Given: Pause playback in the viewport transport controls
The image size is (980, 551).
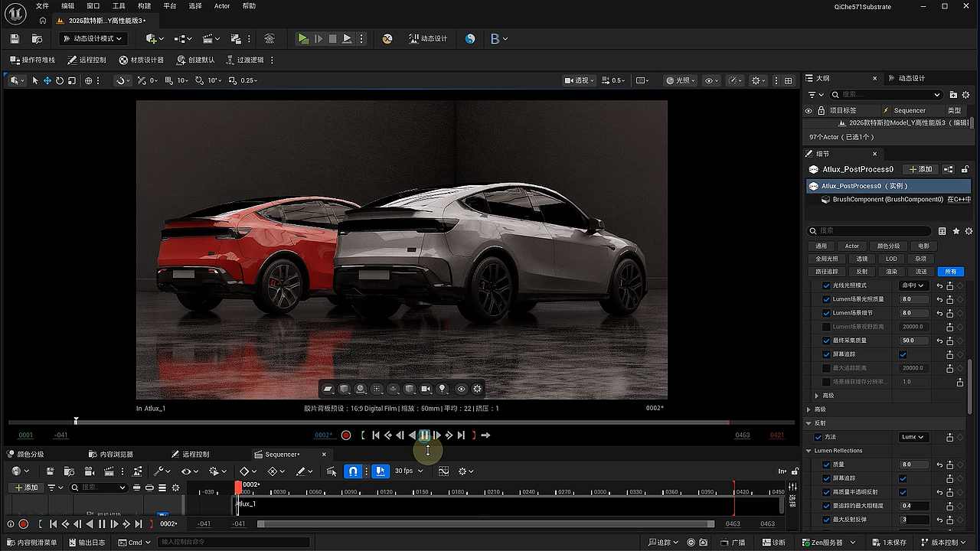Looking at the screenshot, I should 425,435.
